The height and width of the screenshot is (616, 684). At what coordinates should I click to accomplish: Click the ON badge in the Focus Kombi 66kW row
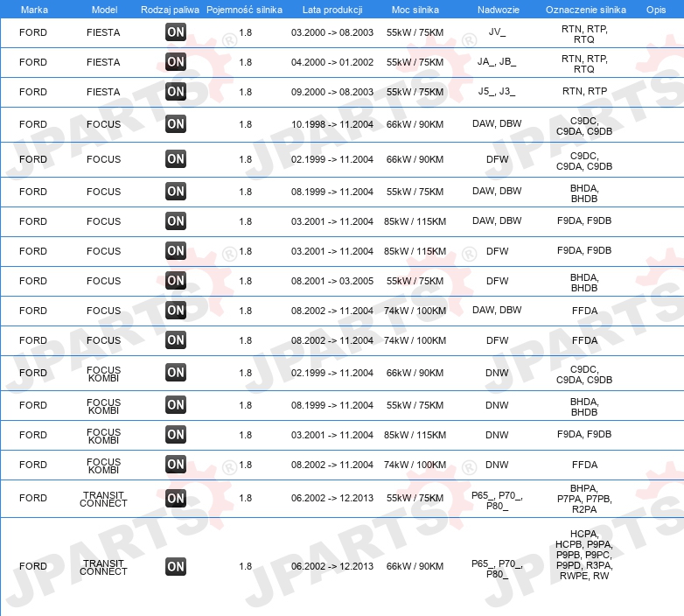tap(176, 373)
